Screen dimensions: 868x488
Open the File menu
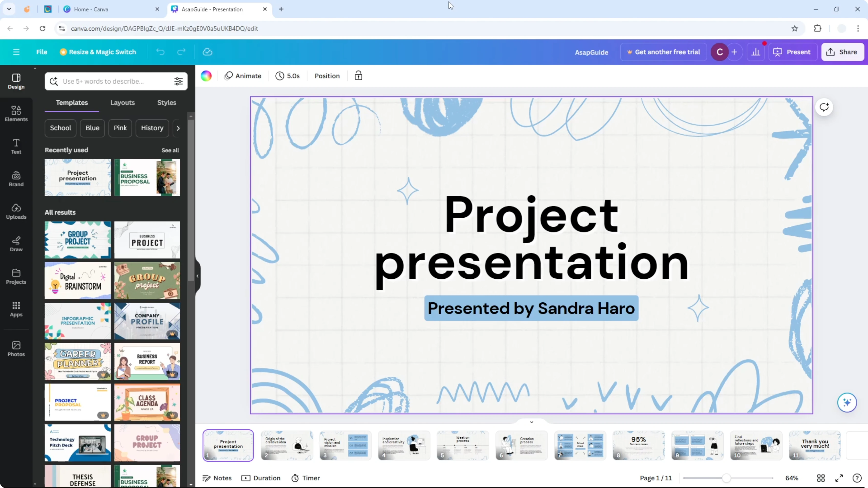click(x=42, y=52)
